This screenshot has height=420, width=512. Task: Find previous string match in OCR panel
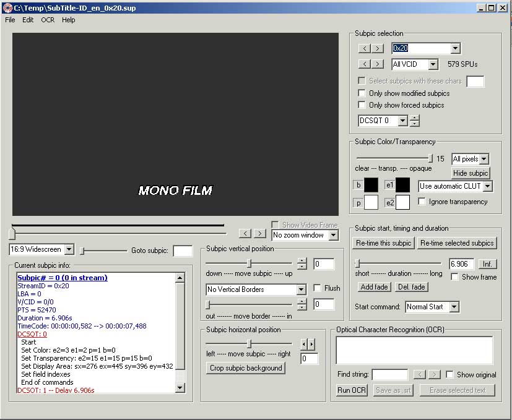pyautogui.click(x=420, y=374)
